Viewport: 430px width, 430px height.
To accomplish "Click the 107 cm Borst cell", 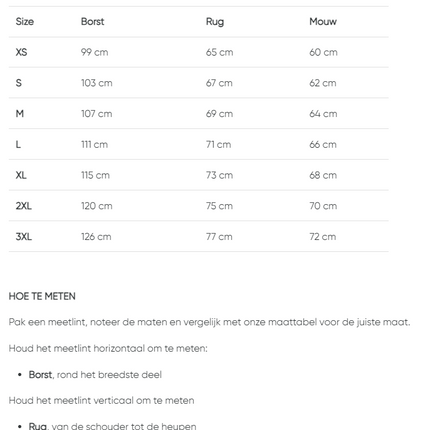I will pos(96,114).
